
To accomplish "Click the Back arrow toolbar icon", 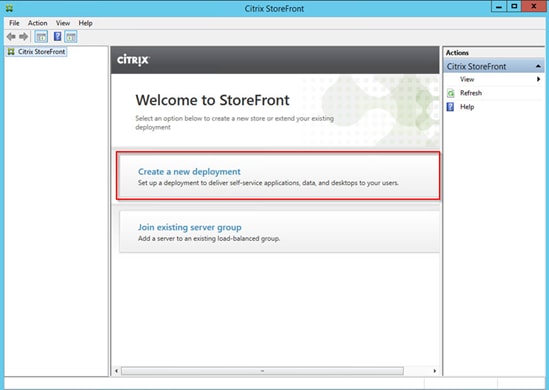I will (11, 36).
